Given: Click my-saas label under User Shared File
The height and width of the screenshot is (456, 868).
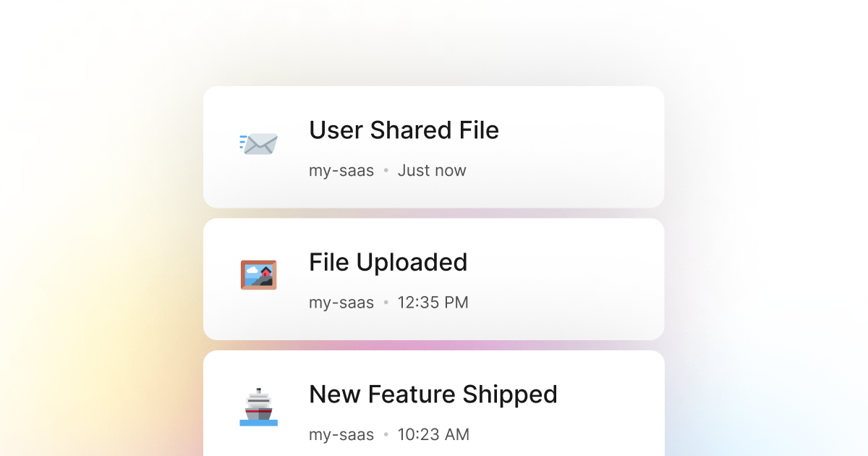Looking at the screenshot, I should (x=341, y=171).
